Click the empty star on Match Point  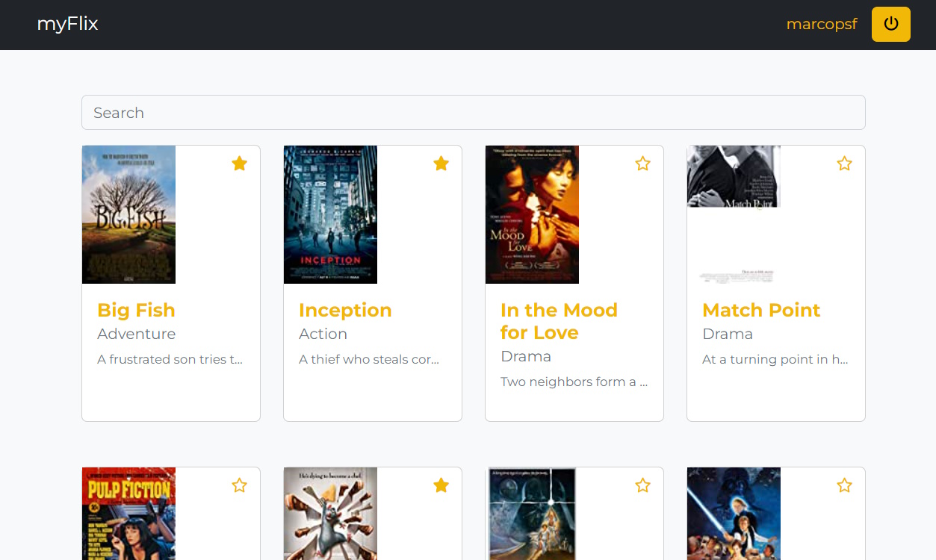(x=844, y=163)
